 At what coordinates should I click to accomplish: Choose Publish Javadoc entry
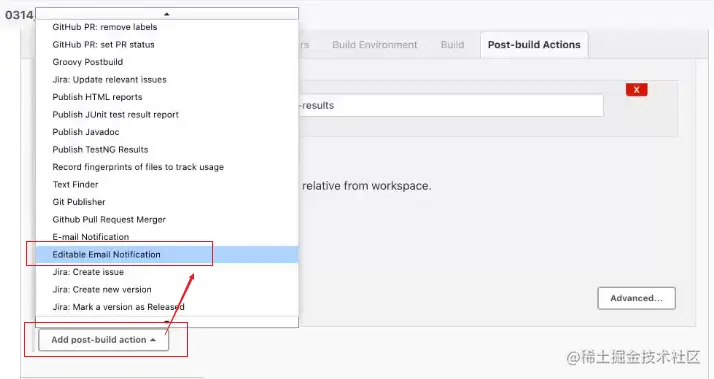[x=167, y=132]
